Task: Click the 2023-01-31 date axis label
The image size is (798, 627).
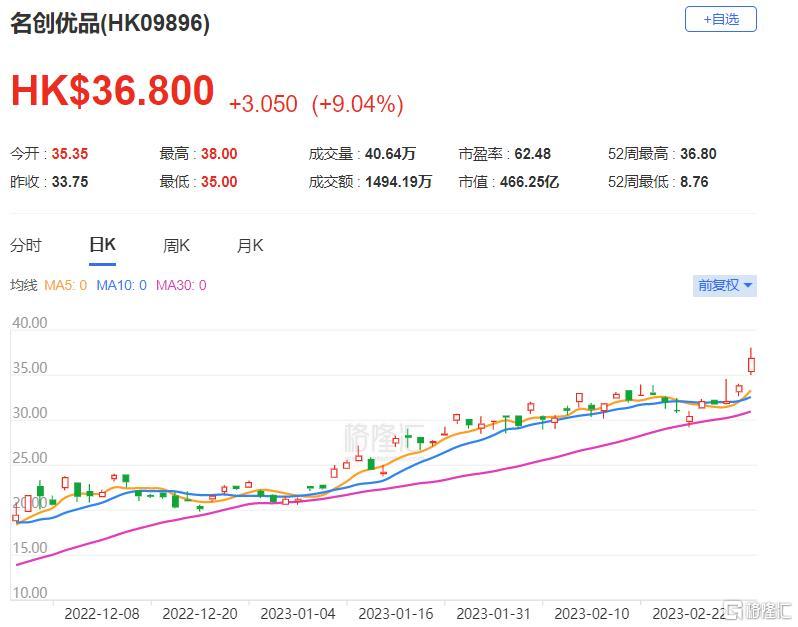Action: pyautogui.click(x=494, y=614)
